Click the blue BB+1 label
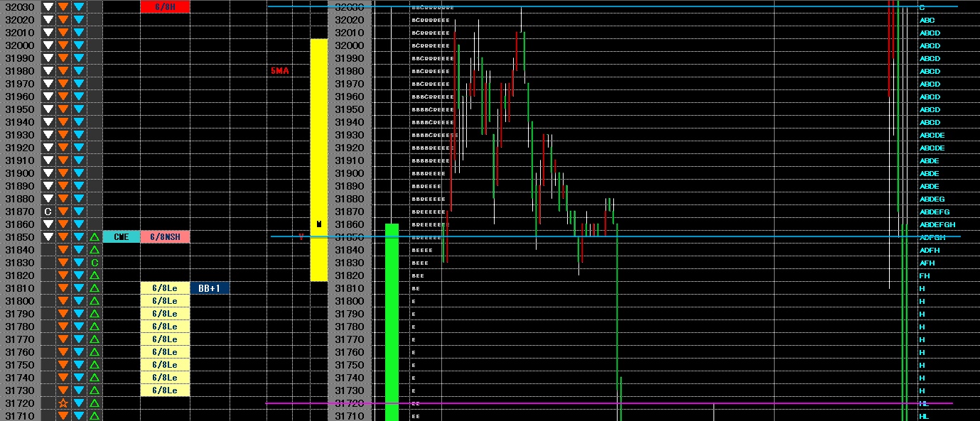This screenshot has height=421, width=980. (210, 288)
